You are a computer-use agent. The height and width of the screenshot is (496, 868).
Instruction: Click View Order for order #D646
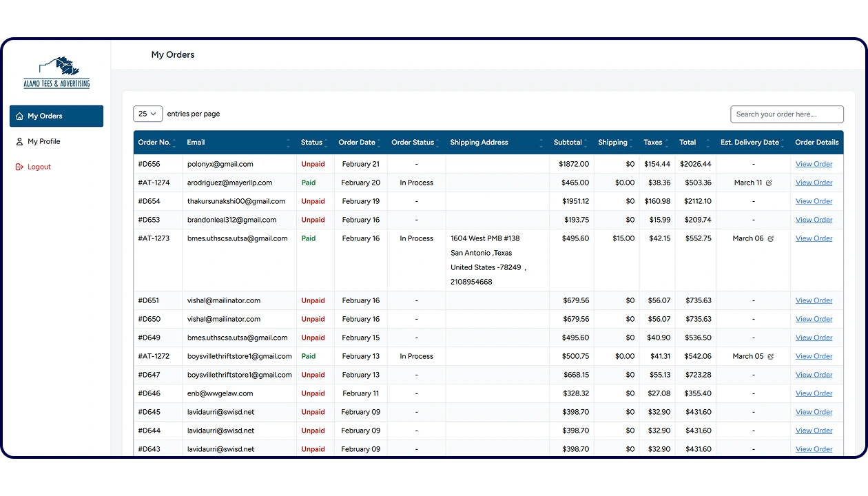pos(814,394)
